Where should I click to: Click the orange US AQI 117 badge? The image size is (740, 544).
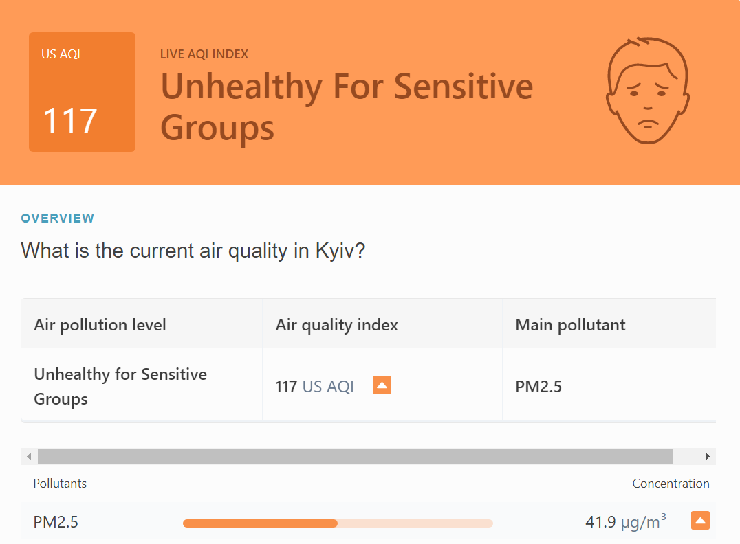[x=82, y=92]
